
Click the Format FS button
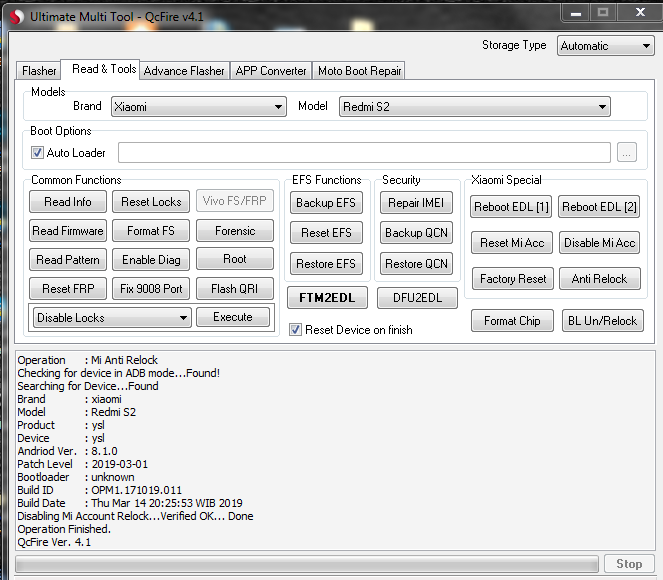pyautogui.click(x=151, y=231)
